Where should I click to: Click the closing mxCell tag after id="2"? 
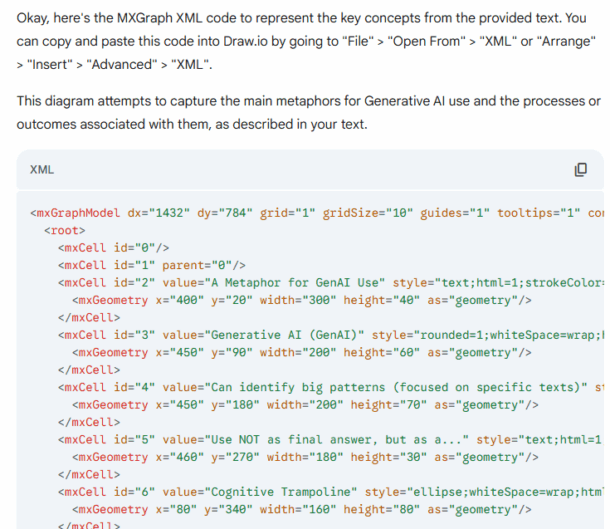tap(89, 318)
